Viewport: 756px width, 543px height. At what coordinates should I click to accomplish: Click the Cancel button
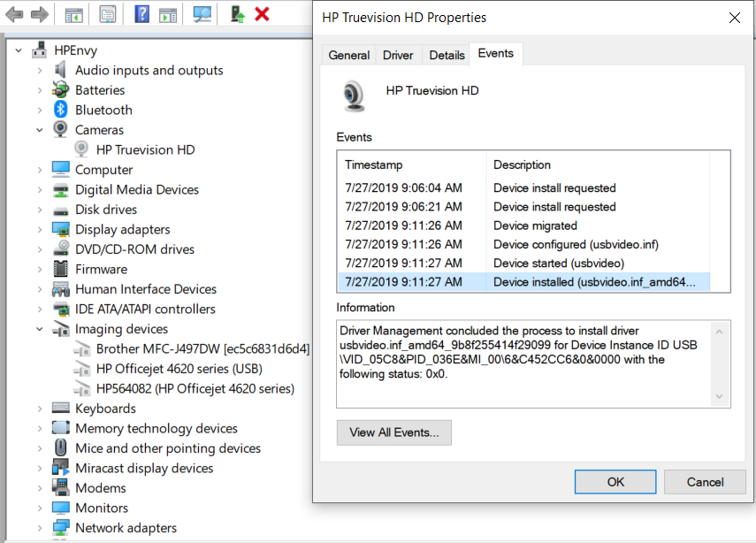(x=705, y=482)
